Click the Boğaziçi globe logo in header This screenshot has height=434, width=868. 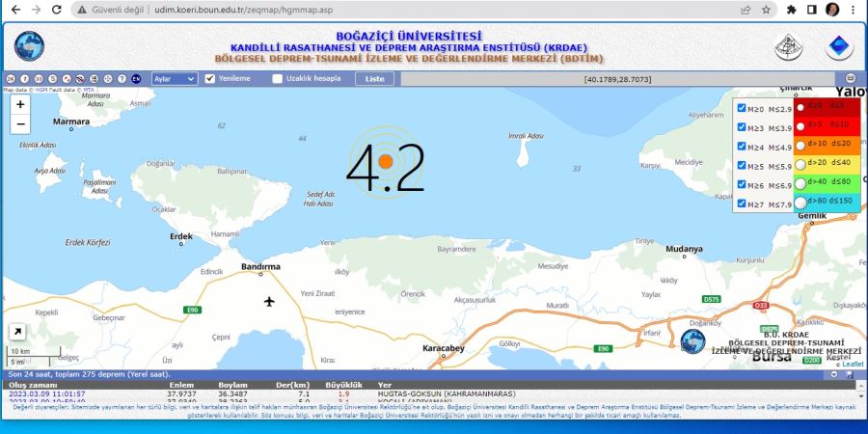29,46
